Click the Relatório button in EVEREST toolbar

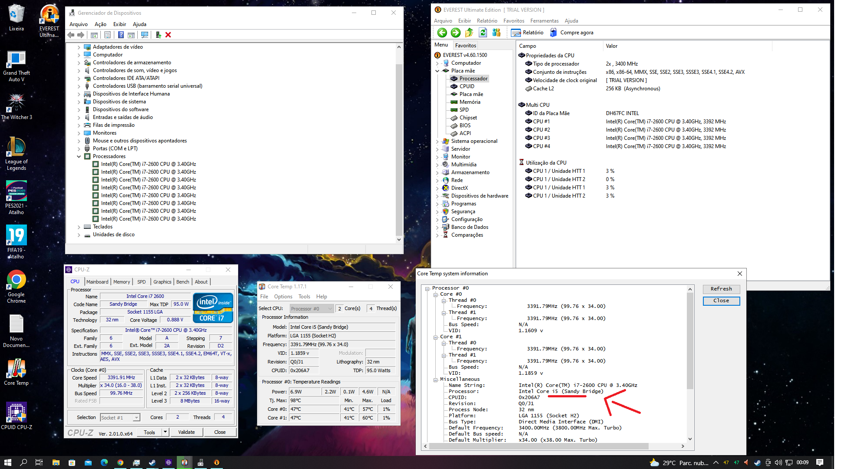tap(527, 33)
